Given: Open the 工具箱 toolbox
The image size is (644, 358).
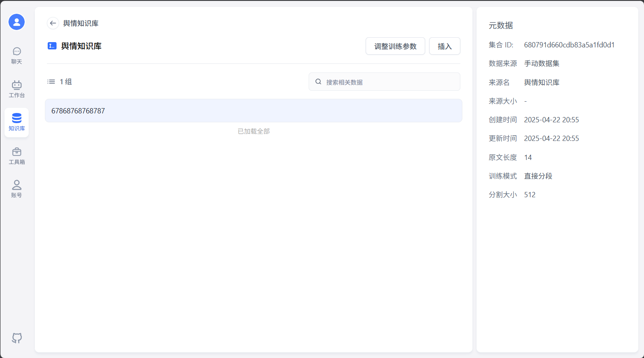Looking at the screenshot, I should pyautogui.click(x=17, y=156).
